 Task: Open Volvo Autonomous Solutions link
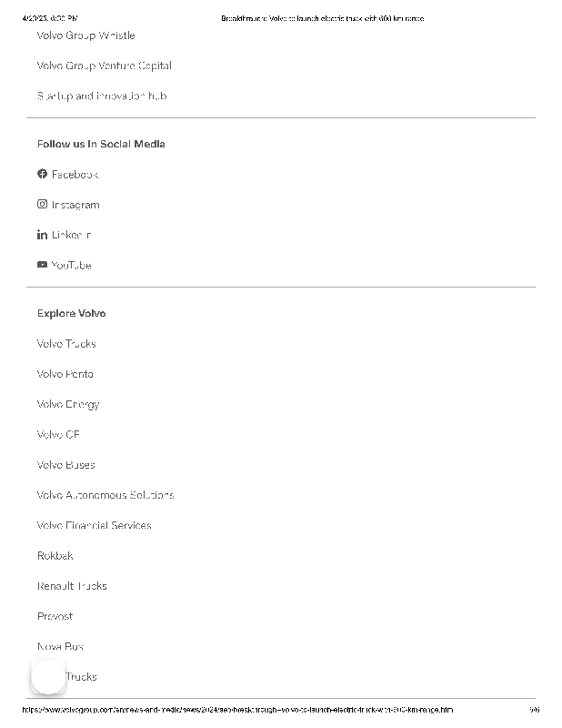(x=105, y=495)
